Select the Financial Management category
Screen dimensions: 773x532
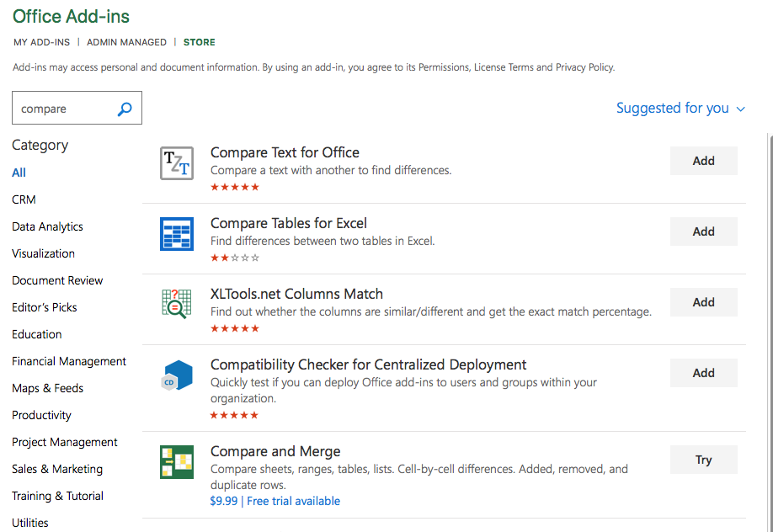coord(69,361)
